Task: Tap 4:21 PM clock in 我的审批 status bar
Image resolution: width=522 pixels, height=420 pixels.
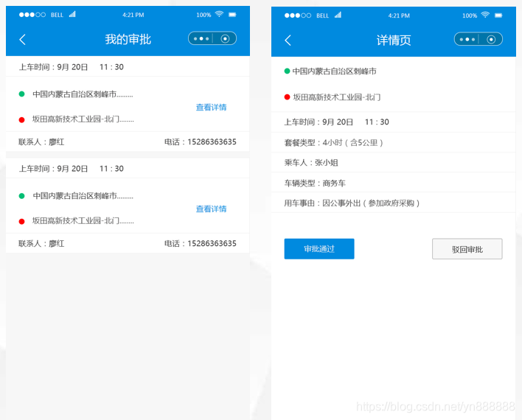Action: 133,15
